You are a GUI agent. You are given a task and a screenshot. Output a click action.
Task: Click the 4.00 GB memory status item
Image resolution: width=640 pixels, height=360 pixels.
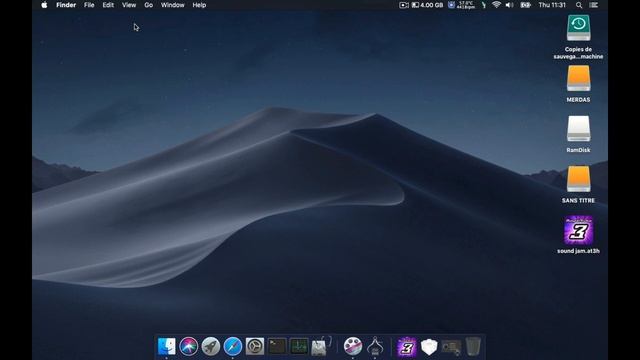click(x=427, y=5)
